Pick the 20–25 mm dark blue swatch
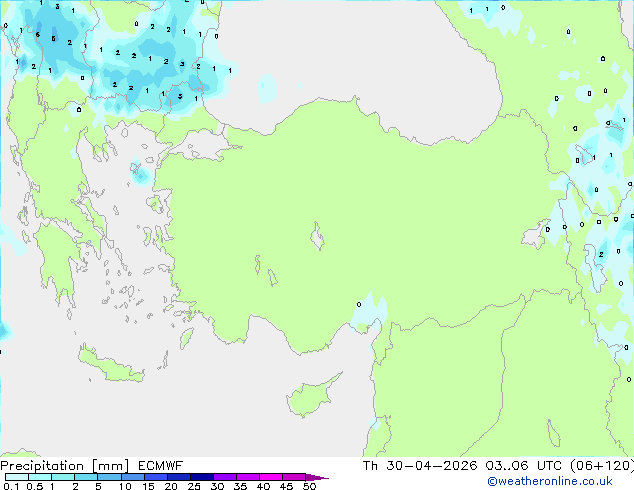This screenshot has width=634, height=490. pos(179,477)
